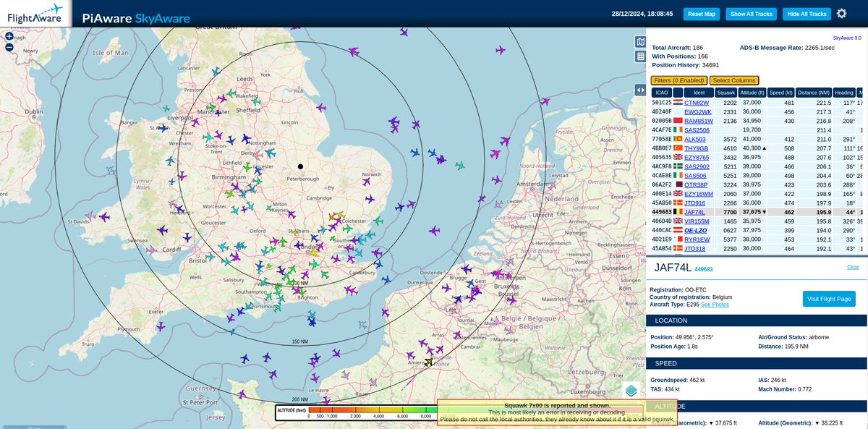Click Turkish flag in THY9GB row
Viewport: 868px width, 429px height.
pos(678,148)
